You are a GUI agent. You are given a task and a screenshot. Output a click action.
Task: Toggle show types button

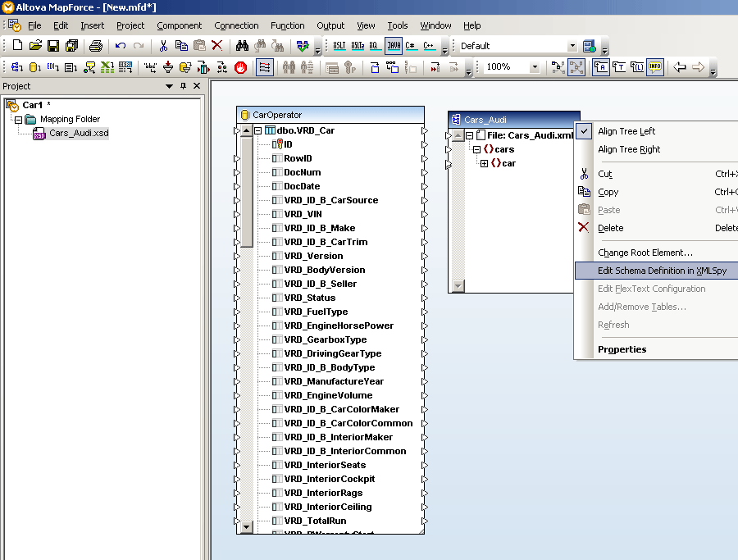(619, 67)
